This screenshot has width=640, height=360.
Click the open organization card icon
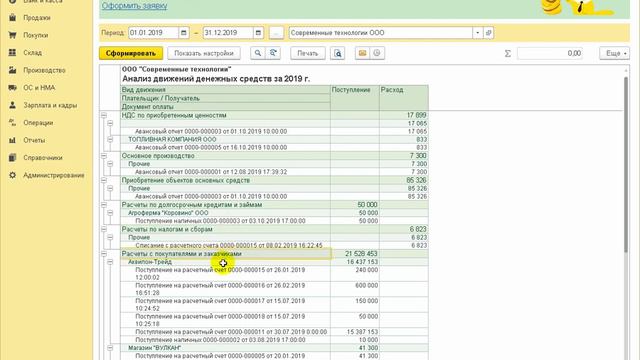[489, 33]
